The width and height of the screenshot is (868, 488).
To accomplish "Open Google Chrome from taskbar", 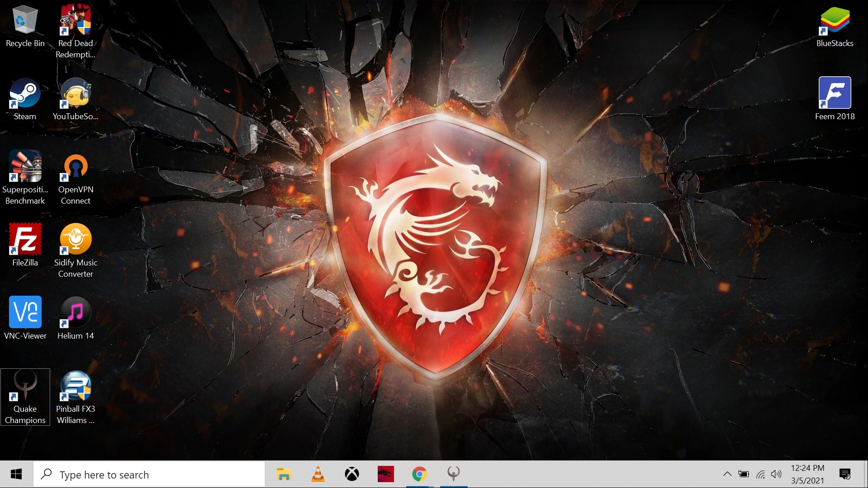I will tap(419, 474).
